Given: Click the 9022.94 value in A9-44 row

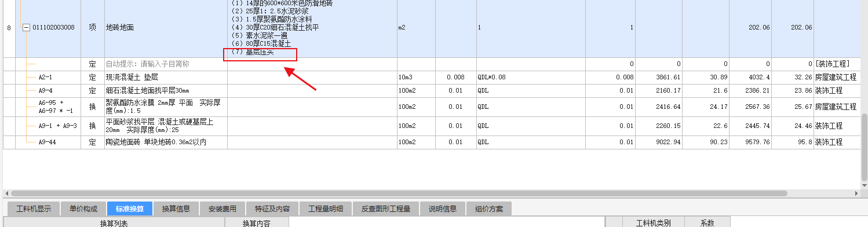Looking at the screenshot, I should (x=659, y=142).
